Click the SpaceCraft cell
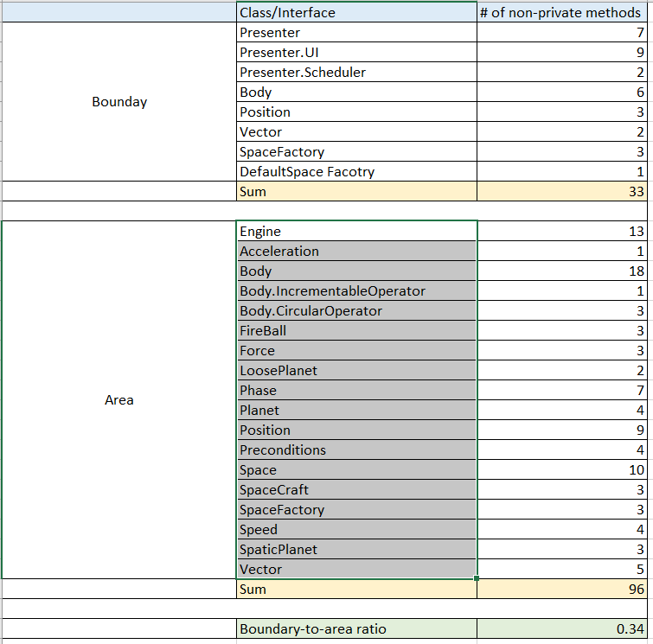The width and height of the screenshot is (653, 644). click(356, 490)
